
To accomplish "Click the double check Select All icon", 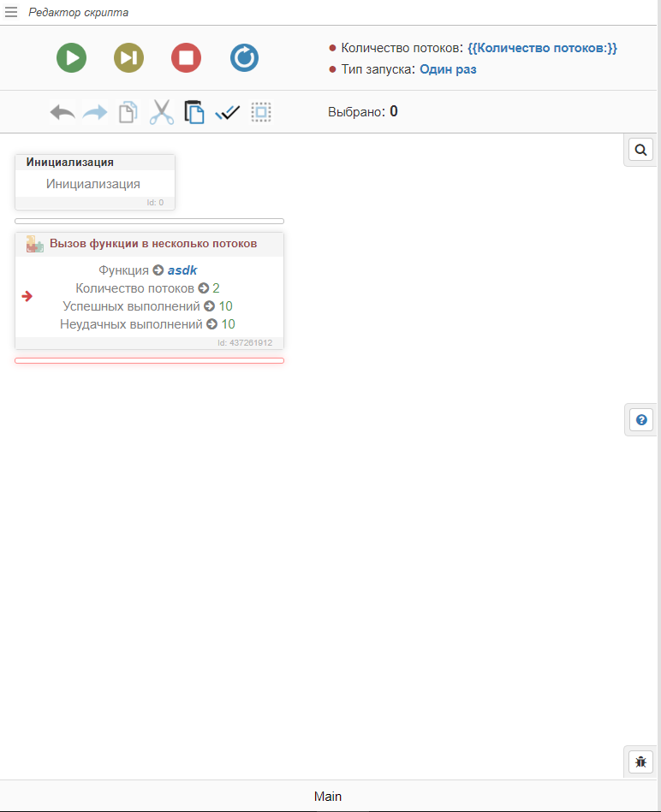I will tap(228, 112).
